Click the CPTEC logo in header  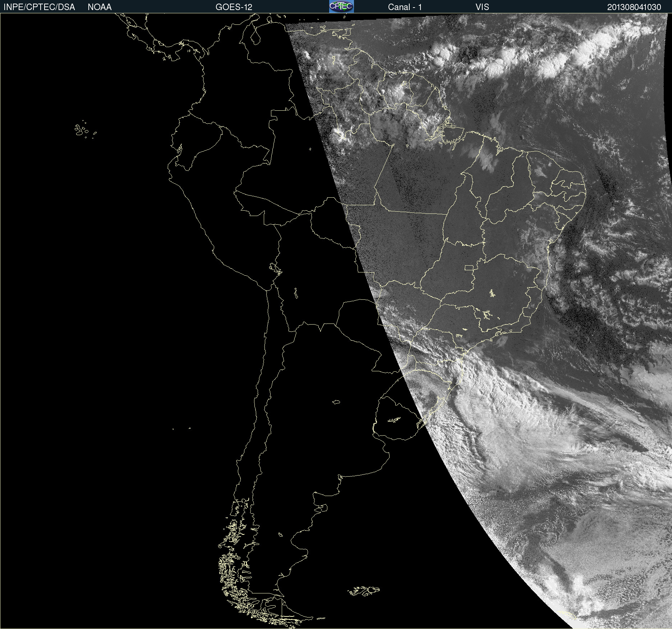[x=341, y=6]
